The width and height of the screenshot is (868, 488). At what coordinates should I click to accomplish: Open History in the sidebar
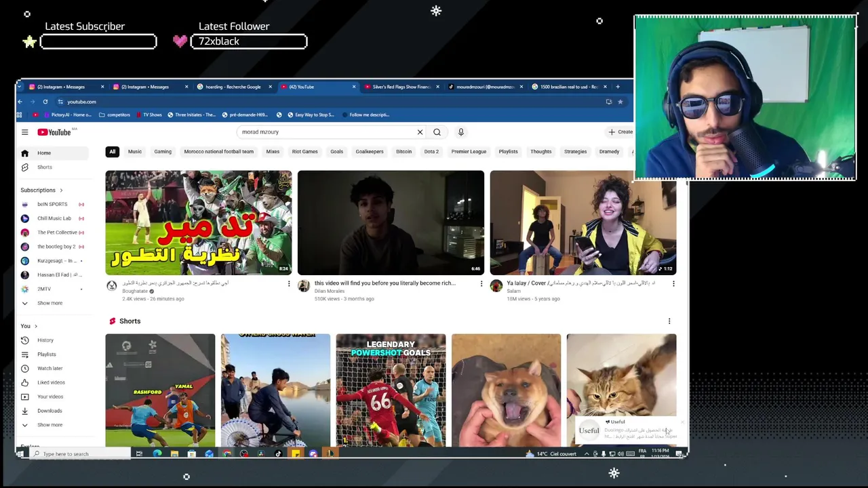click(x=53, y=340)
